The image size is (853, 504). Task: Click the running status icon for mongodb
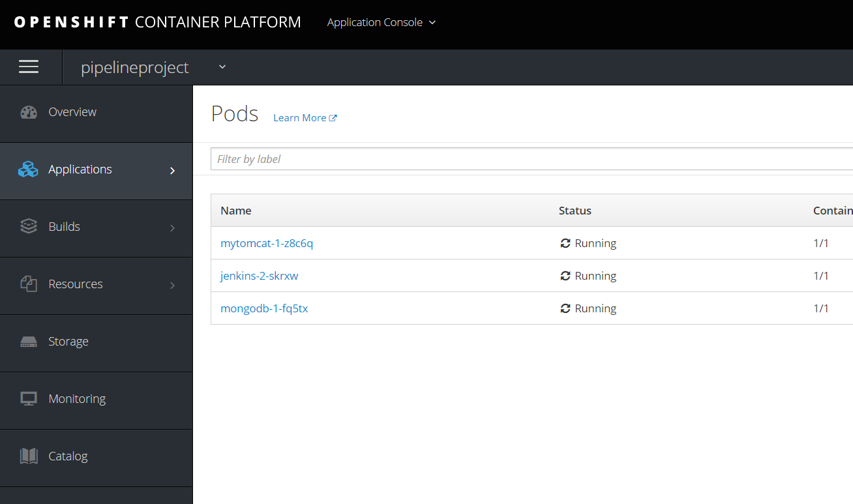tap(565, 308)
